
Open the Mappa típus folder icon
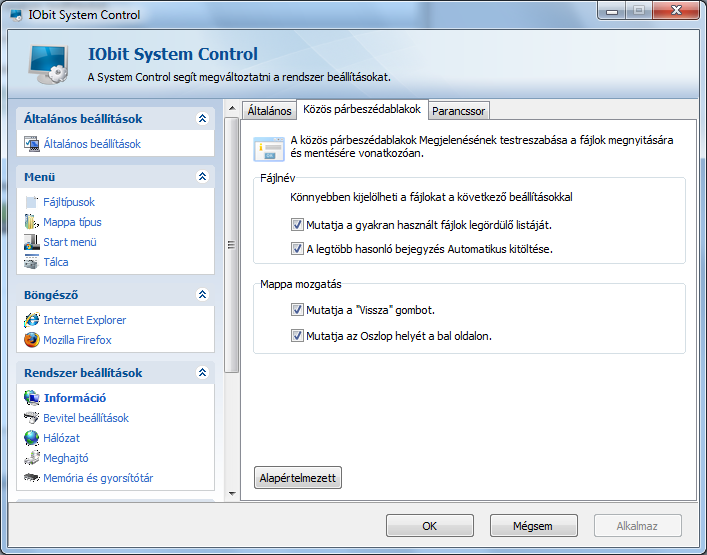coord(32,222)
